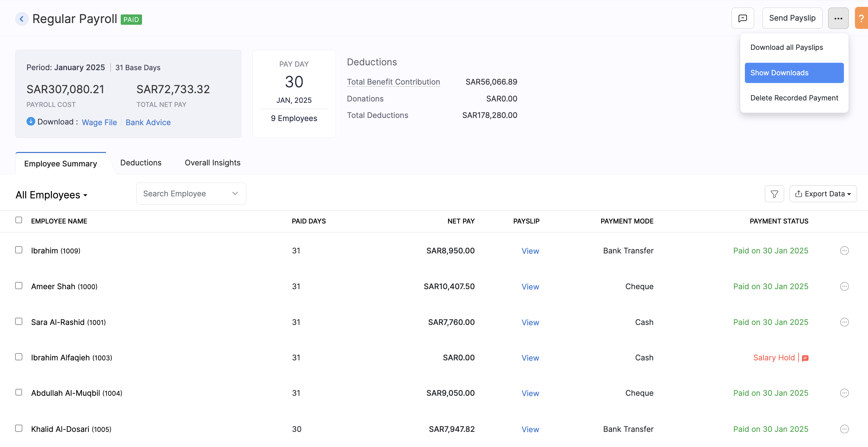Click the Send Payslip button
Viewport: 868px width, 447px height.
(792, 18)
